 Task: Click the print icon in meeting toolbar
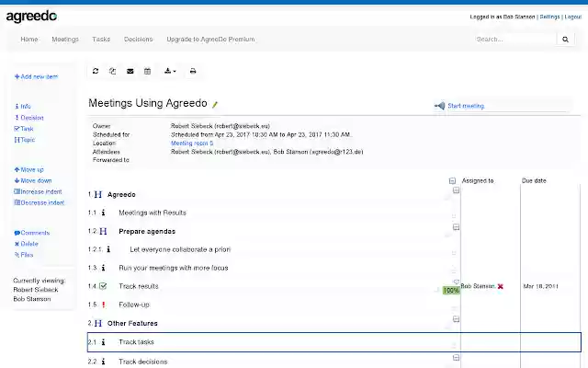tap(193, 71)
